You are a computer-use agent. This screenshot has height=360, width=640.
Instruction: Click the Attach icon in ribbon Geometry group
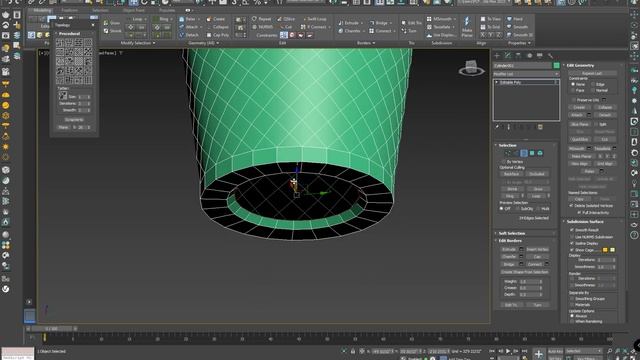pyautogui.click(x=182, y=27)
